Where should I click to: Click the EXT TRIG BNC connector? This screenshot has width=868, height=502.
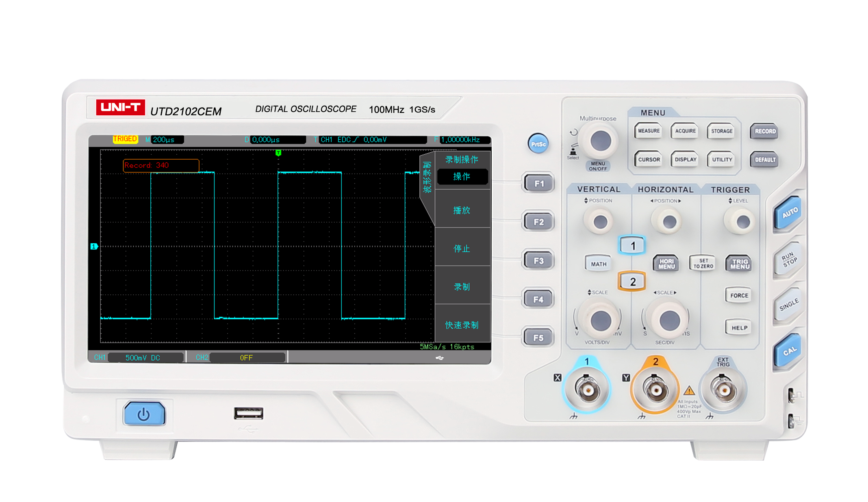723,390
